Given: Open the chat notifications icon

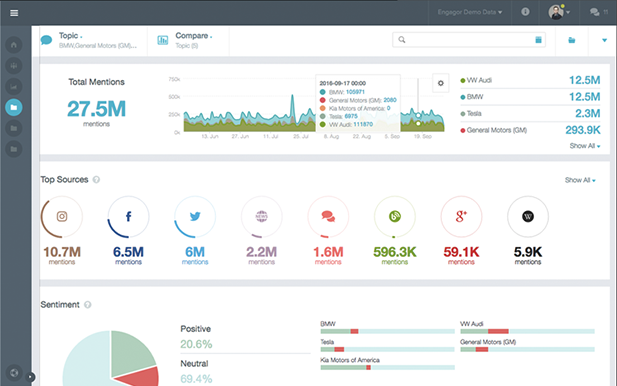Looking at the screenshot, I should (595, 12).
